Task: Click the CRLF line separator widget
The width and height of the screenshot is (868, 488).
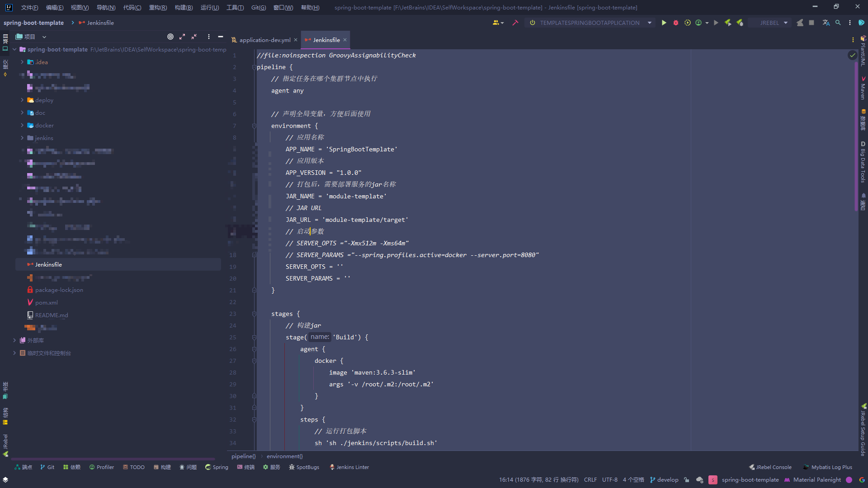Action: 590,480
